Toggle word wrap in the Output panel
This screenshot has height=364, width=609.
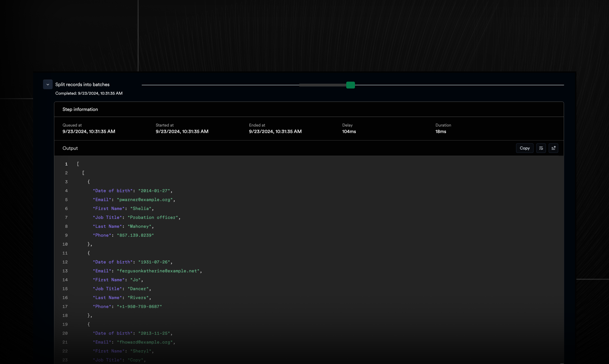pos(541,148)
